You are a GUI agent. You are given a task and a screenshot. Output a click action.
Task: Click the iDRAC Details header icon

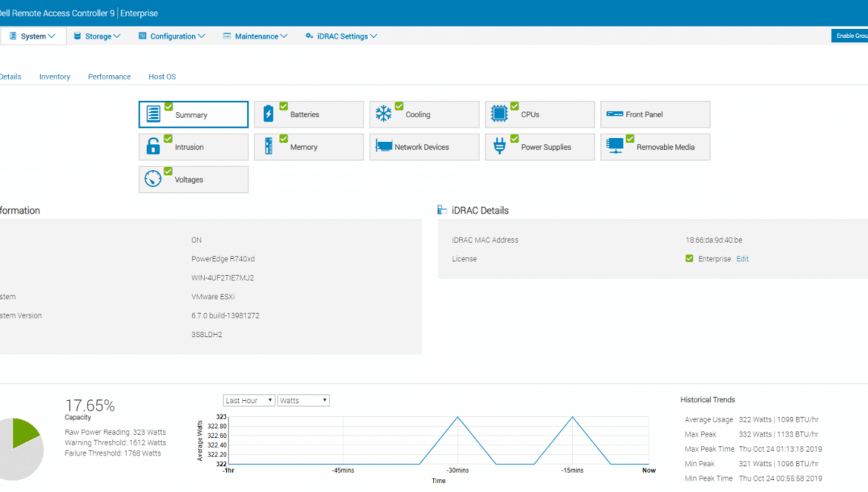[x=441, y=210]
